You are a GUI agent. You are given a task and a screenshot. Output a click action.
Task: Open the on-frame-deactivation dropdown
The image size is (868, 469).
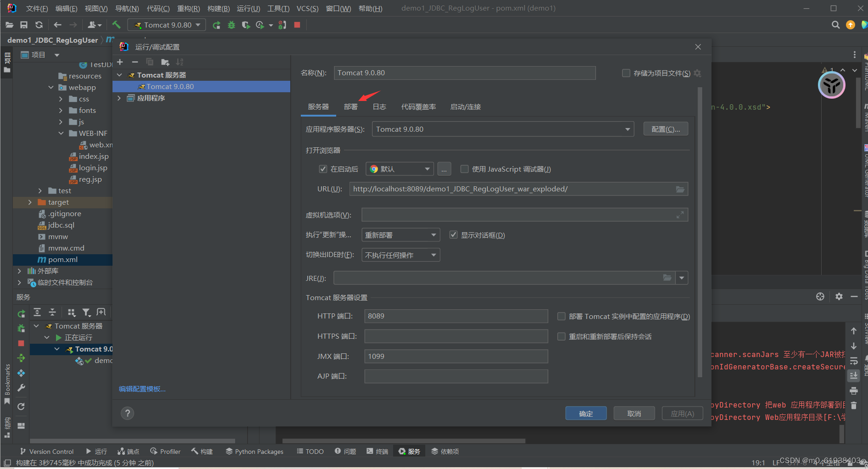tap(400, 255)
